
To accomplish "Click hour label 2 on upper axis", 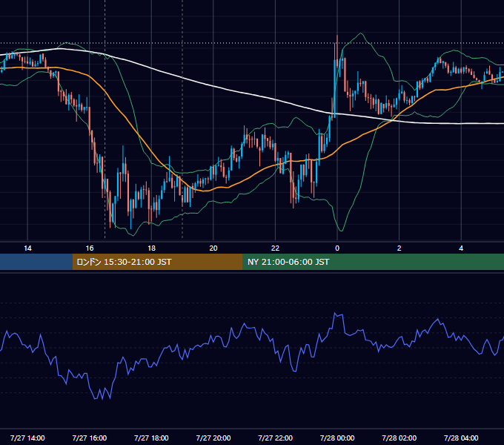I will click(399, 248).
